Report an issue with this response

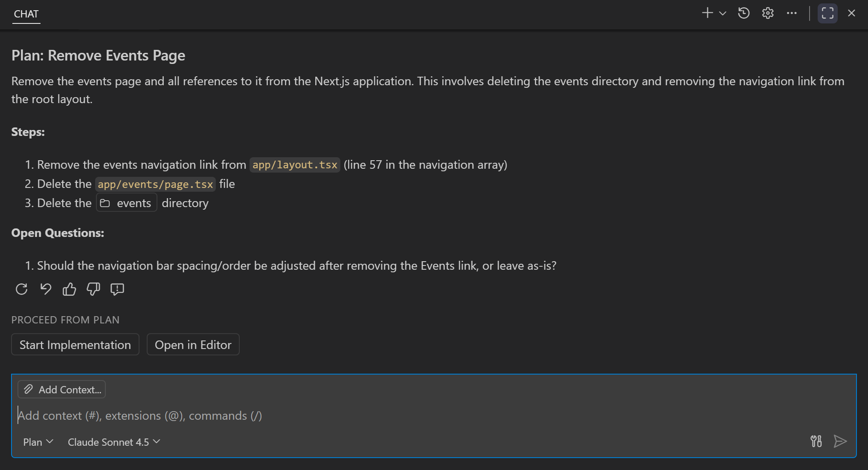coord(117,290)
